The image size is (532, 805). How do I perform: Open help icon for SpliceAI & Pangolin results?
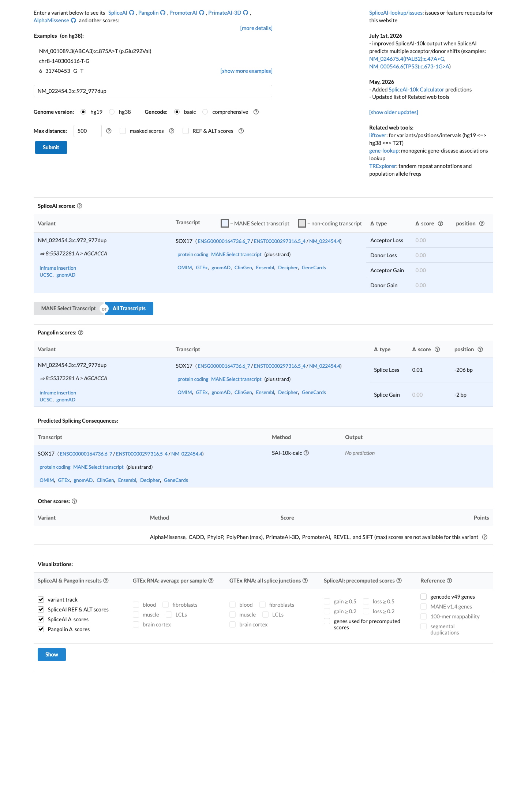(x=106, y=581)
